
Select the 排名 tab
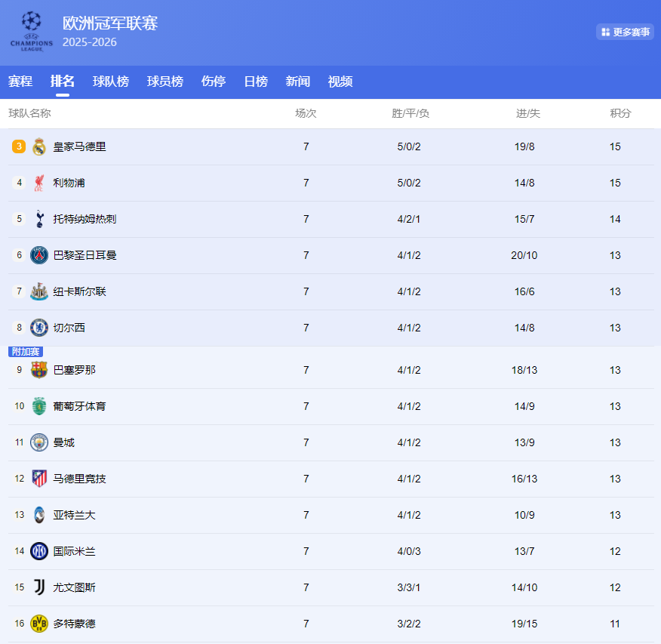(63, 81)
